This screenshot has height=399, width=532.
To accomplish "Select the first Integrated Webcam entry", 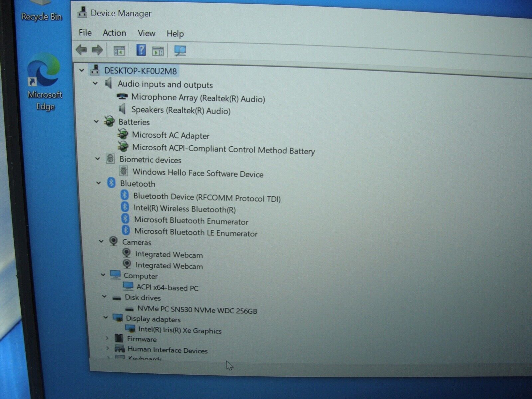I will point(169,255).
